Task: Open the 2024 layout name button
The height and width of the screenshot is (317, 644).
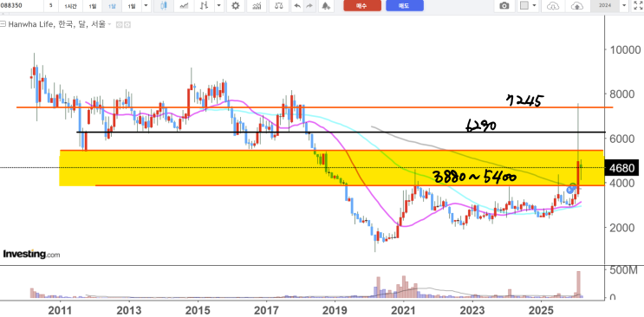Action: click(x=605, y=6)
